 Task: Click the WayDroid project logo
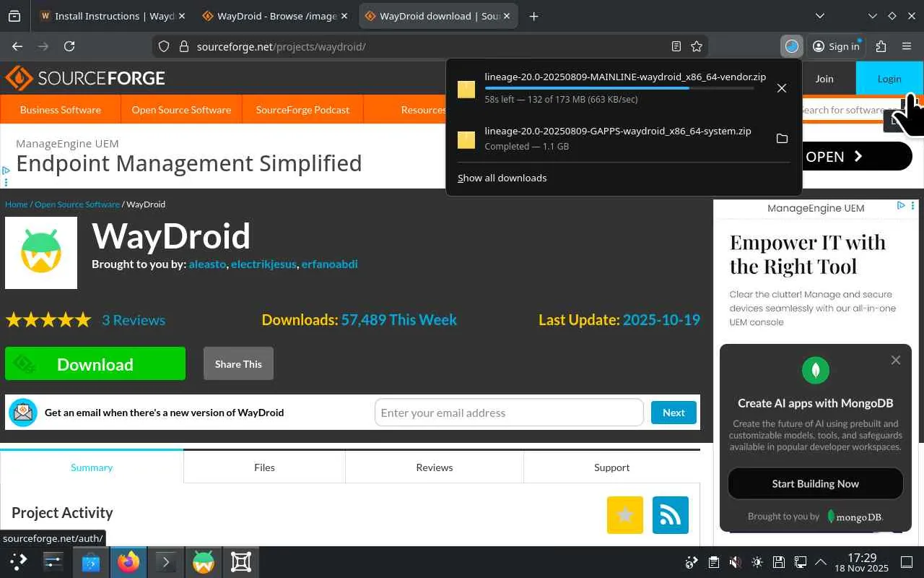coord(41,253)
